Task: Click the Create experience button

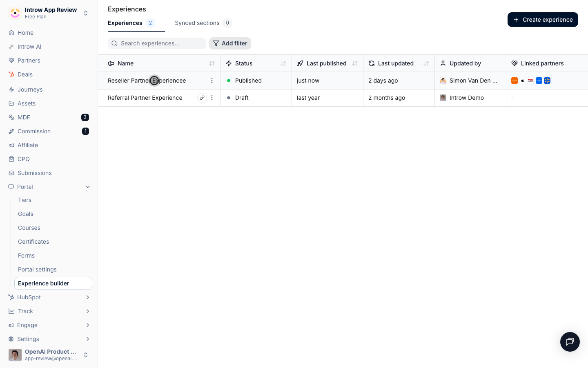Action: 543,20
